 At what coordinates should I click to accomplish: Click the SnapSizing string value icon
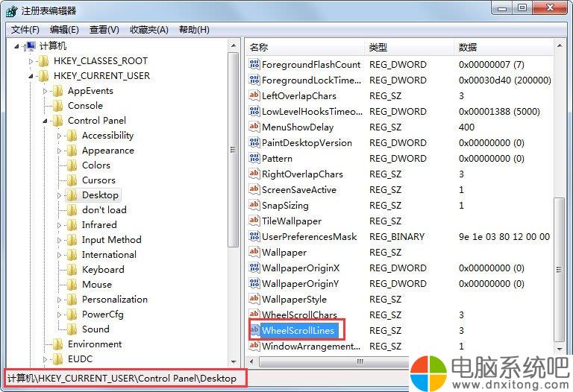254,205
